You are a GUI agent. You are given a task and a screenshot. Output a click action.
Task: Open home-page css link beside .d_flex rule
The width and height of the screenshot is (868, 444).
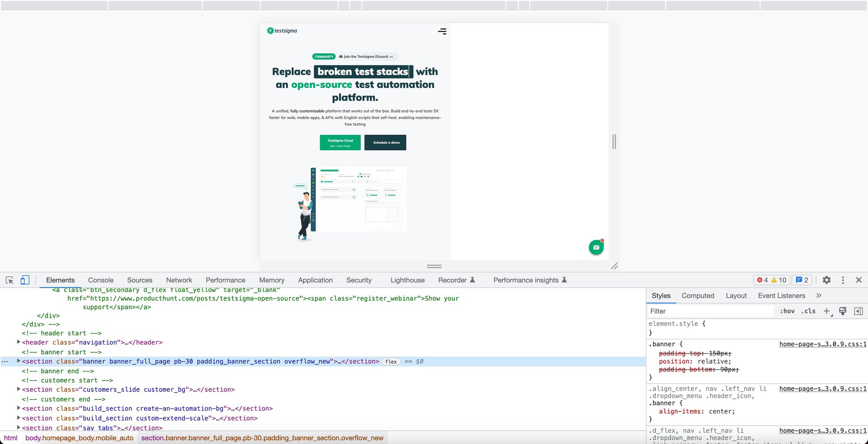coord(823,431)
